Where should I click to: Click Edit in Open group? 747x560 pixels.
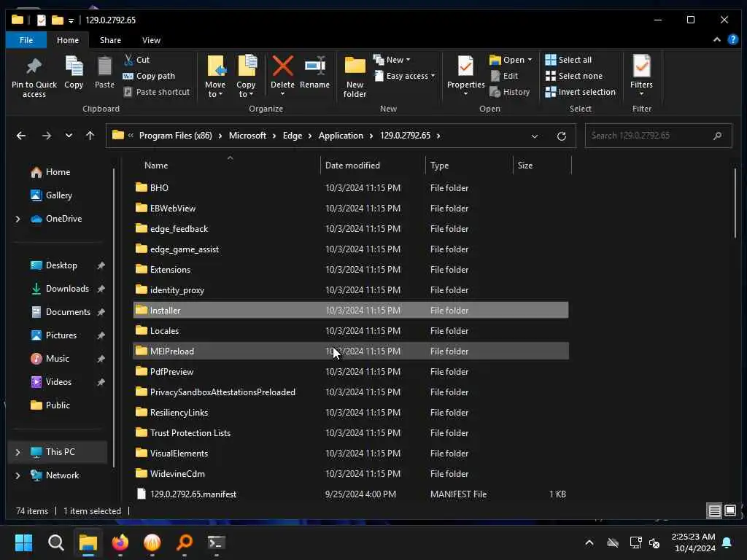(x=505, y=76)
